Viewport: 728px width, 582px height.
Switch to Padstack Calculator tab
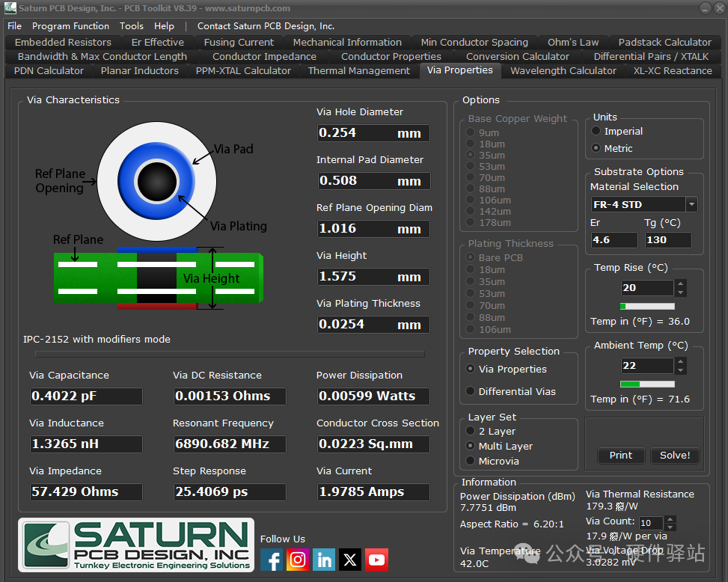[x=664, y=42]
